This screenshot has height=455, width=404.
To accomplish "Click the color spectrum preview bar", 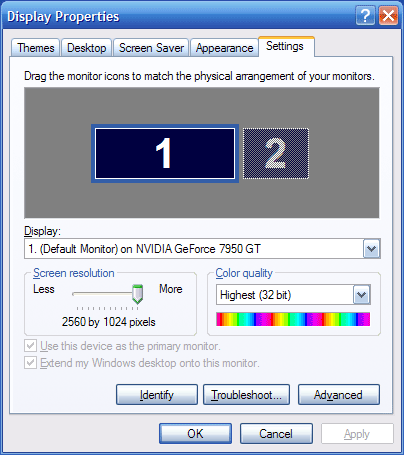I will [x=293, y=319].
